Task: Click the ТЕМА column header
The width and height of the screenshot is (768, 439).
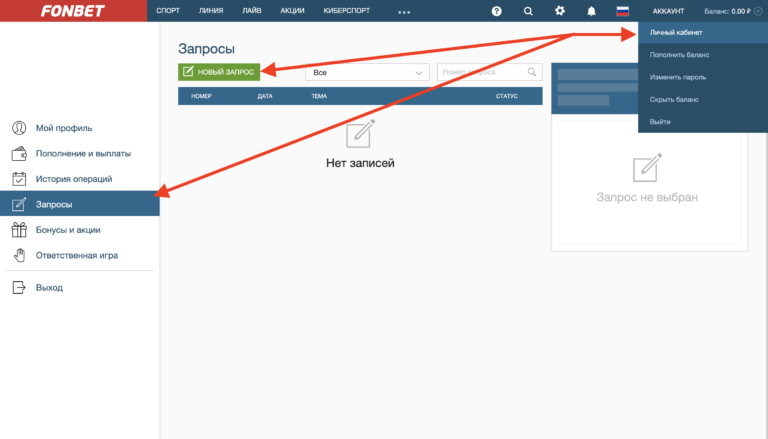Action: tap(319, 96)
